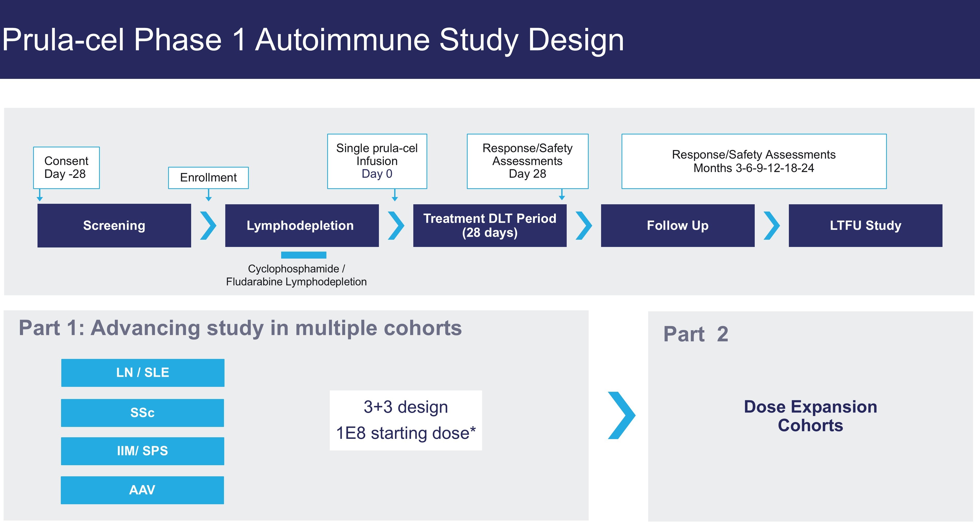This screenshot has width=980, height=527.
Task: Click the blue Cyclophosphamide/Fludarabine indicator bar
Action: [x=304, y=255]
